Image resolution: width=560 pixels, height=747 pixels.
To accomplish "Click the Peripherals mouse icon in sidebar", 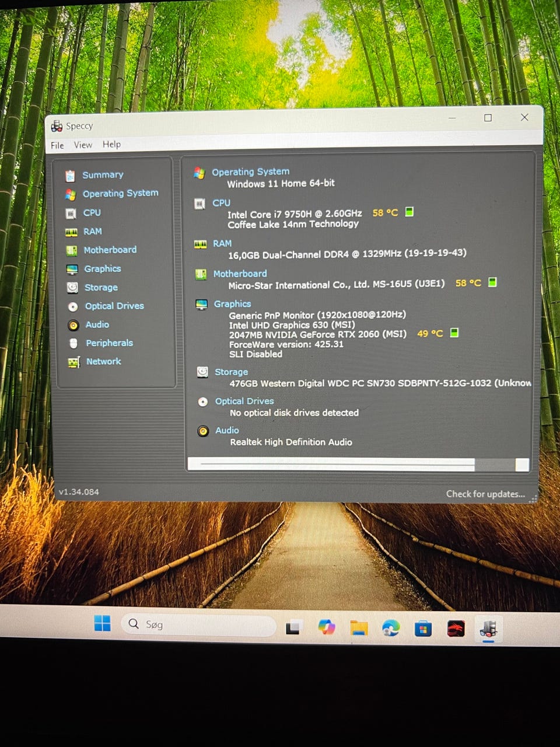I will 73,344.
